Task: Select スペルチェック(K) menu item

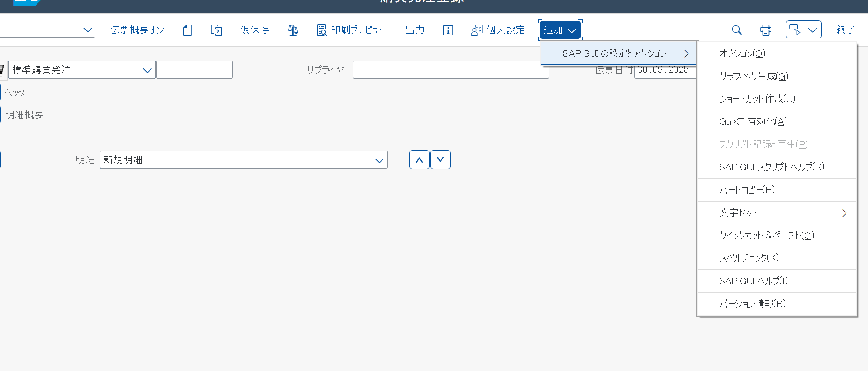Action: pyautogui.click(x=777, y=258)
